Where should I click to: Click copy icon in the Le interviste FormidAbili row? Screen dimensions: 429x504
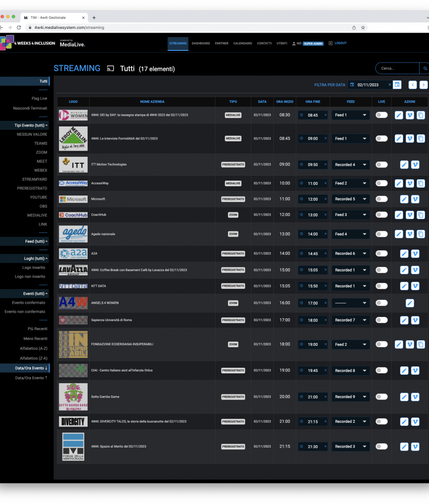(421, 139)
